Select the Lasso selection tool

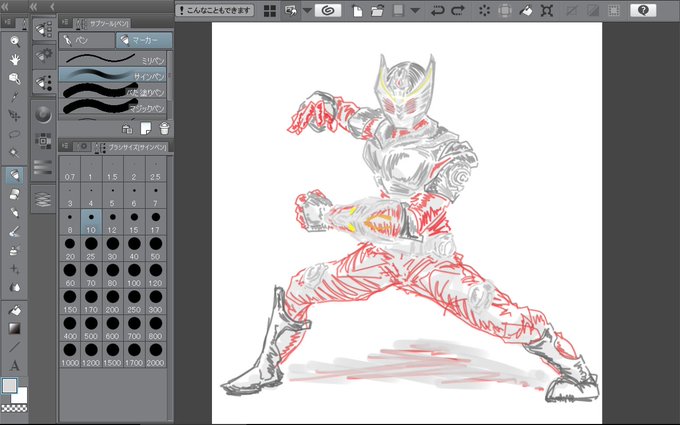[x=15, y=134]
